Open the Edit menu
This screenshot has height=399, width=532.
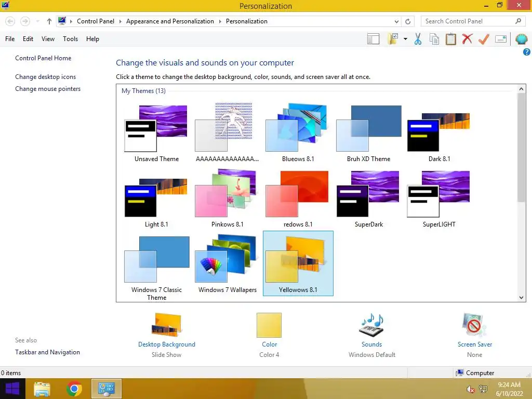tap(28, 39)
